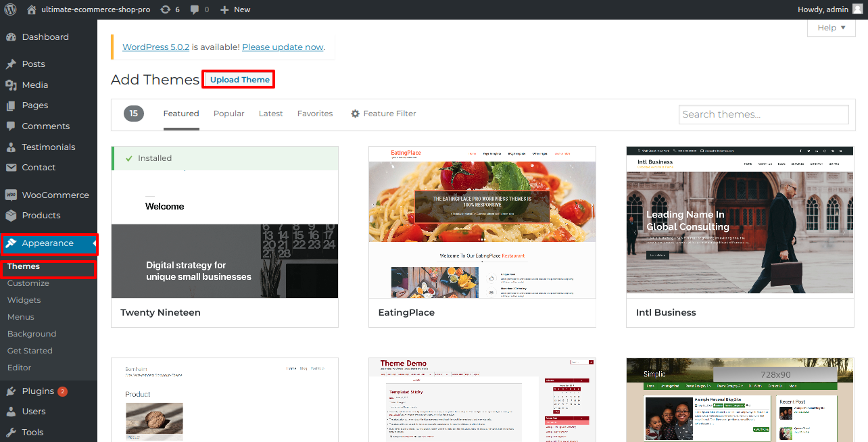Open the comments bubble icon in admin bar
The image size is (868, 442).
pyautogui.click(x=195, y=9)
